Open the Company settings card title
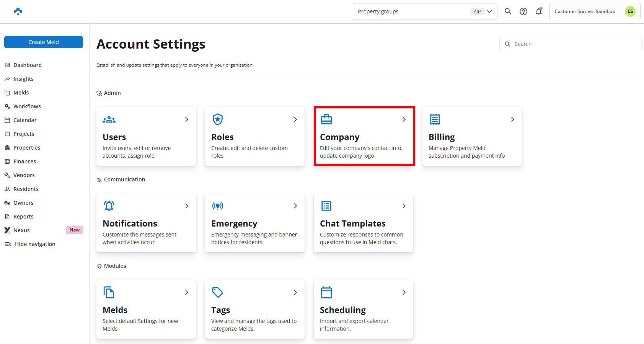The height and width of the screenshot is (344, 644). (x=339, y=137)
